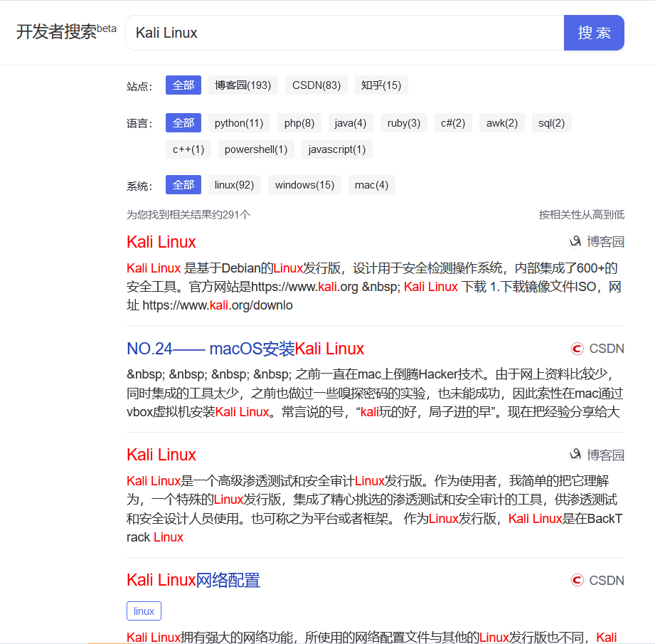Filter results by 知乎(15) site
Image resolution: width=655 pixels, height=644 pixels.
point(381,85)
